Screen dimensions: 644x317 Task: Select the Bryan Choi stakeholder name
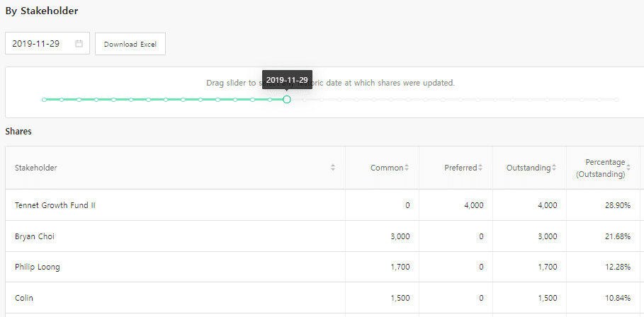[x=35, y=236]
